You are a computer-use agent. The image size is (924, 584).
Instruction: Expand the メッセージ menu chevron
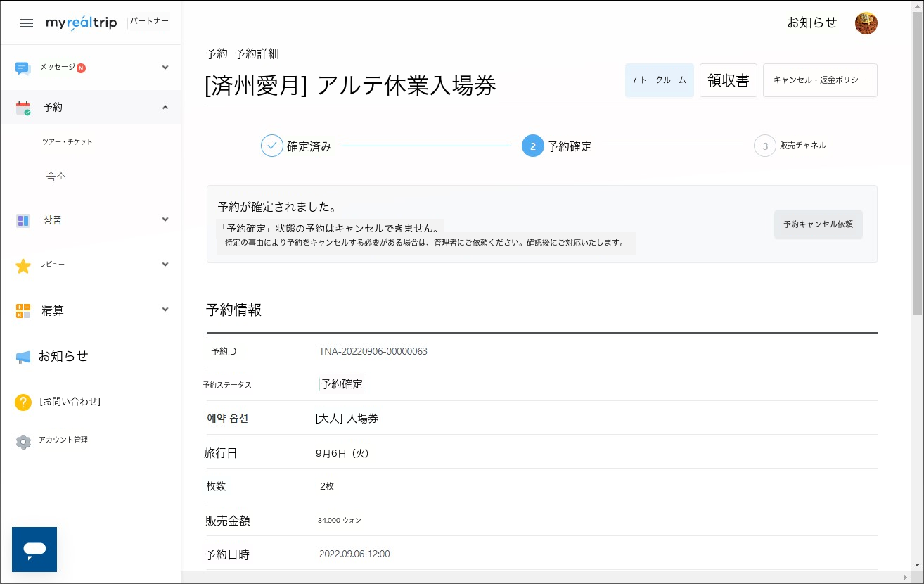[165, 68]
